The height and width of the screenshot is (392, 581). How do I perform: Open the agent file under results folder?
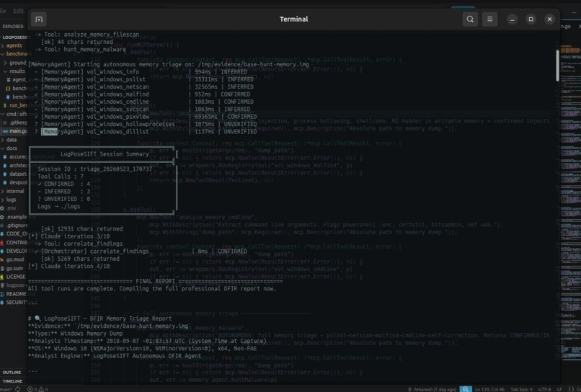(17, 80)
